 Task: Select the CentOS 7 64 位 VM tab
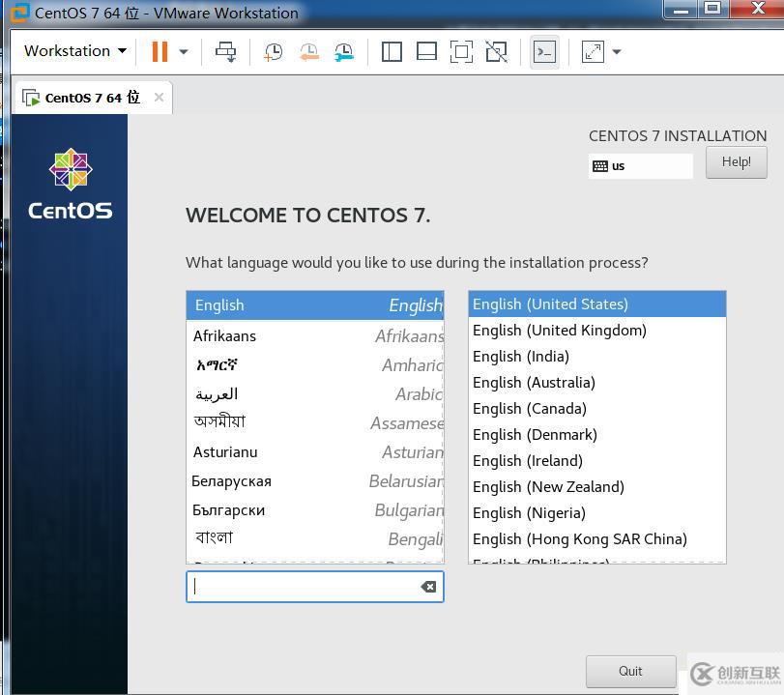click(x=92, y=98)
